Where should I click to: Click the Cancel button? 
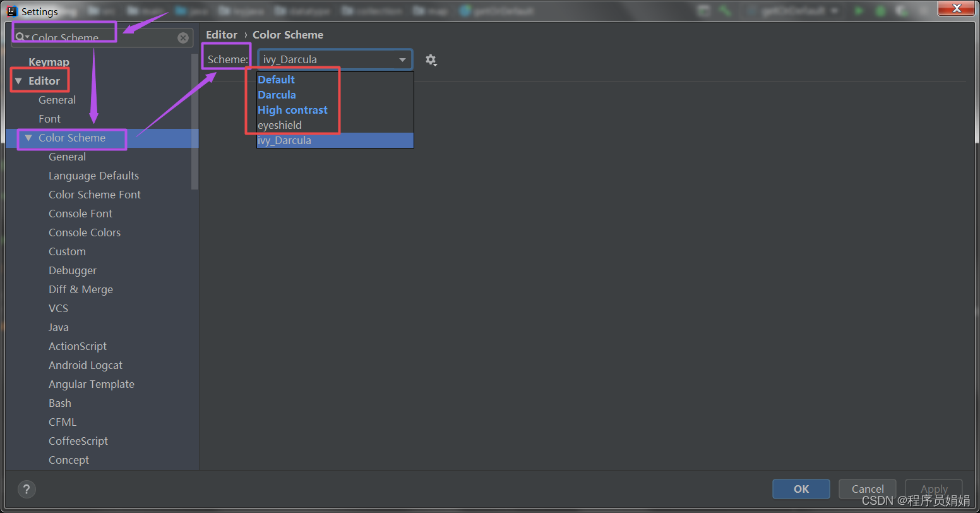click(x=867, y=488)
